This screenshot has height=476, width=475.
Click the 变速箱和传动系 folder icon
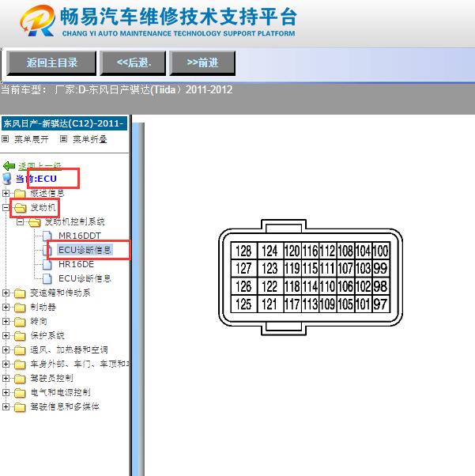20,293
